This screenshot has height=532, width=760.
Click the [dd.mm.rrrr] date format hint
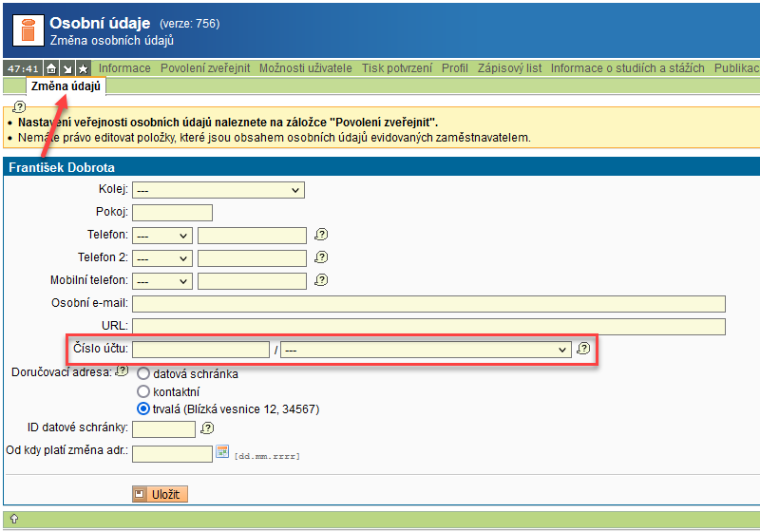[267, 456]
